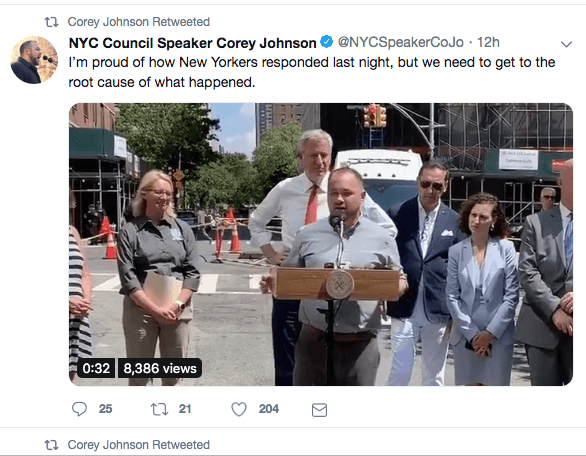Expand the tweet options chevron menu
The image size is (586, 456).
[x=567, y=44]
